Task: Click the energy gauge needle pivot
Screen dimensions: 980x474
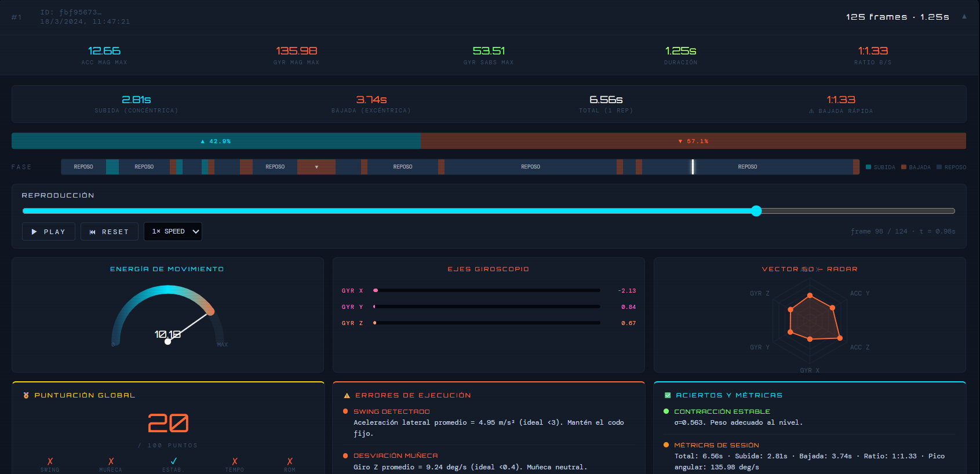Action: click(167, 341)
